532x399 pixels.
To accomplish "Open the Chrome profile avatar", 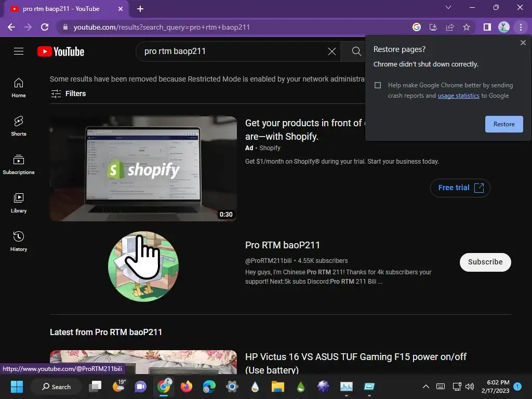I will point(504,27).
